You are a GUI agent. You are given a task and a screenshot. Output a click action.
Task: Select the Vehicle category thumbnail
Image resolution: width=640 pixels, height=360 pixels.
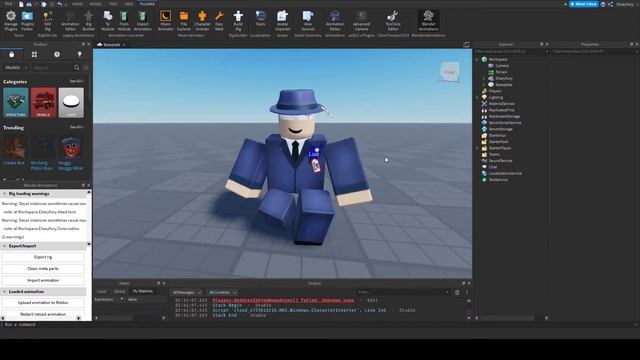(43, 102)
